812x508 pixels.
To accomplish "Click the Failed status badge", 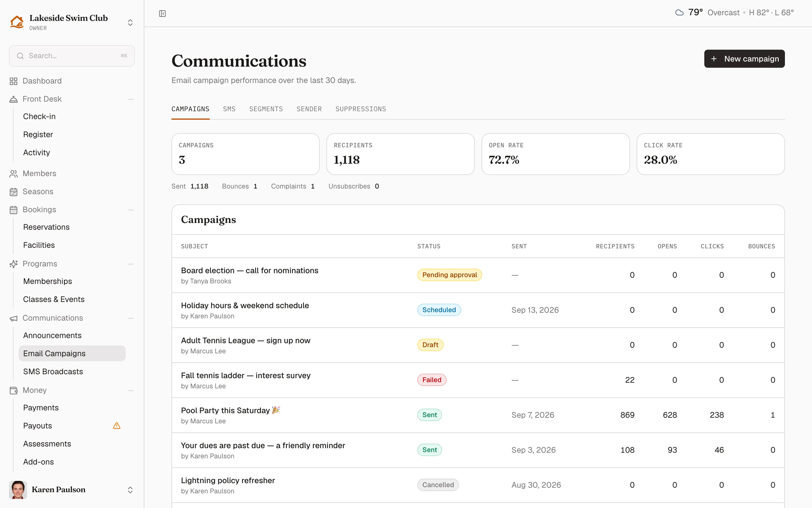I will point(432,380).
